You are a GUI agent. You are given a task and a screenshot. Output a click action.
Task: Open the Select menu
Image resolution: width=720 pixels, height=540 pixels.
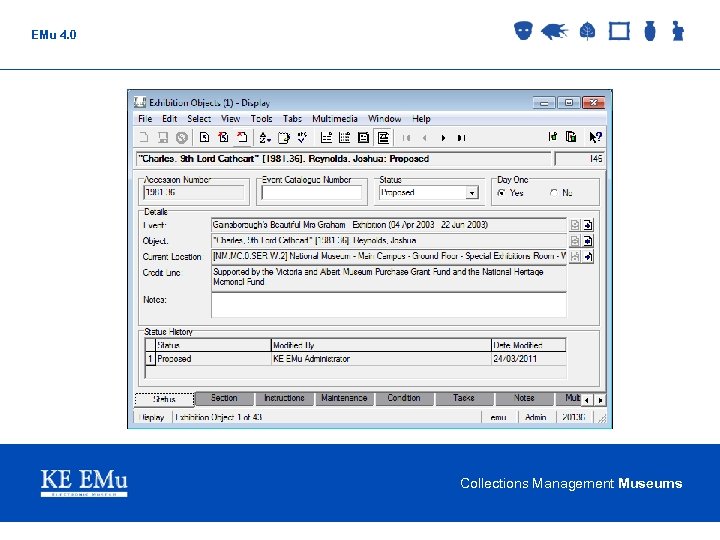pos(199,119)
